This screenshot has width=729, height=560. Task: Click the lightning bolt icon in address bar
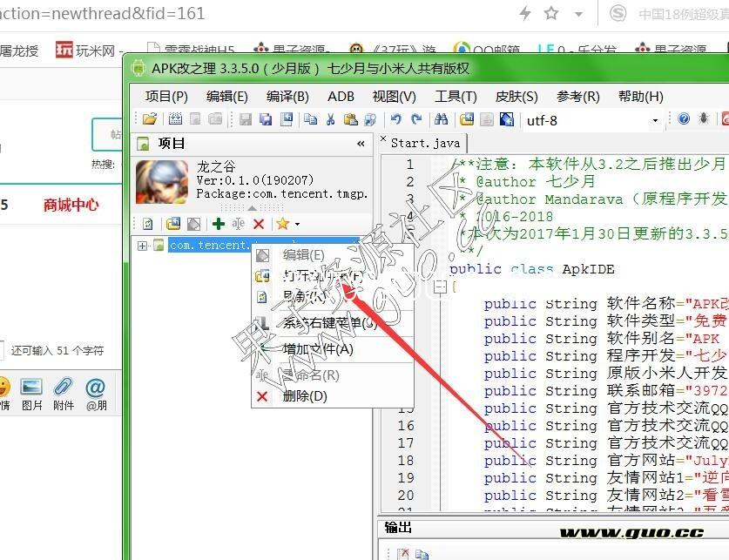tap(525, 13)
